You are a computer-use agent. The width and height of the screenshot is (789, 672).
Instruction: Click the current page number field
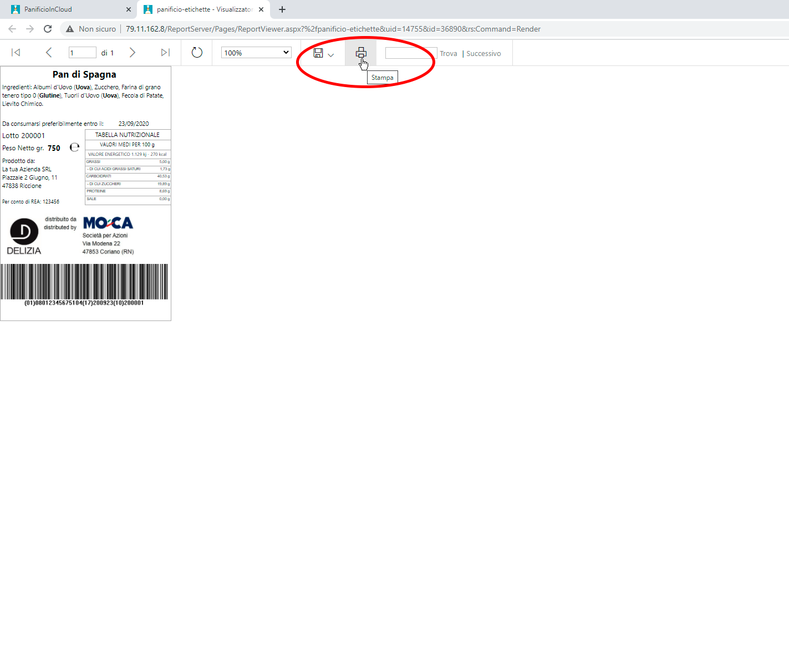(83, 53)
